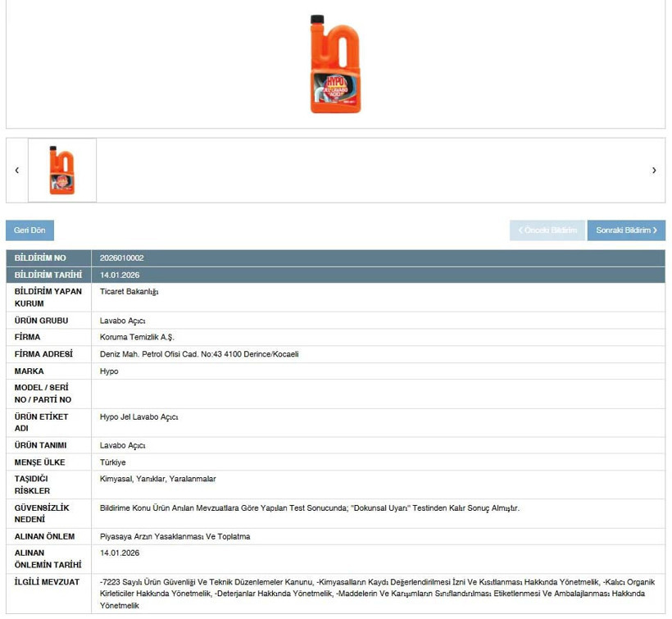Select the Ürün Grubu value Lavabo Açıcı
The width and height of the screenshot is (672, 619).
point(122,321)
